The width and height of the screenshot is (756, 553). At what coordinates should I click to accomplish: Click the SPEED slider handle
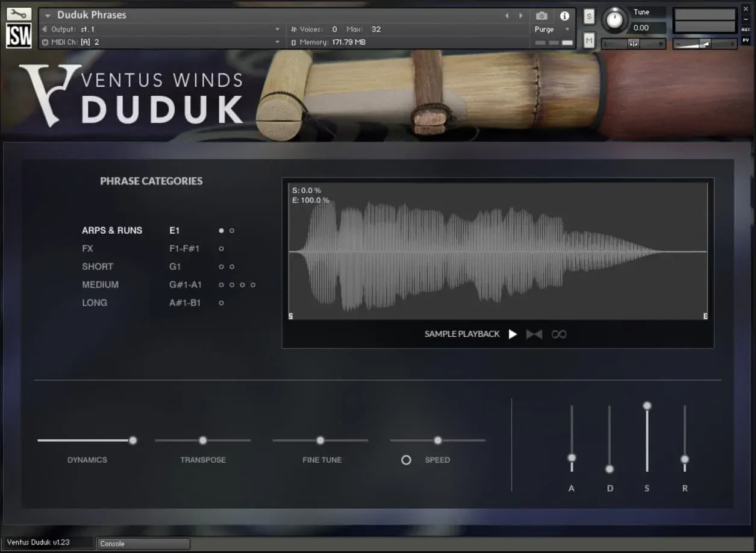coord(438,440)
